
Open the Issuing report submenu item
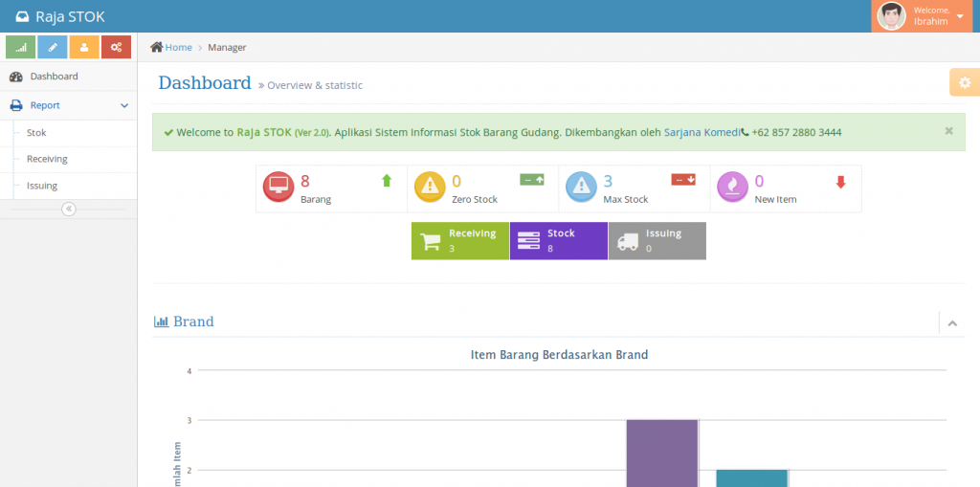69,186
